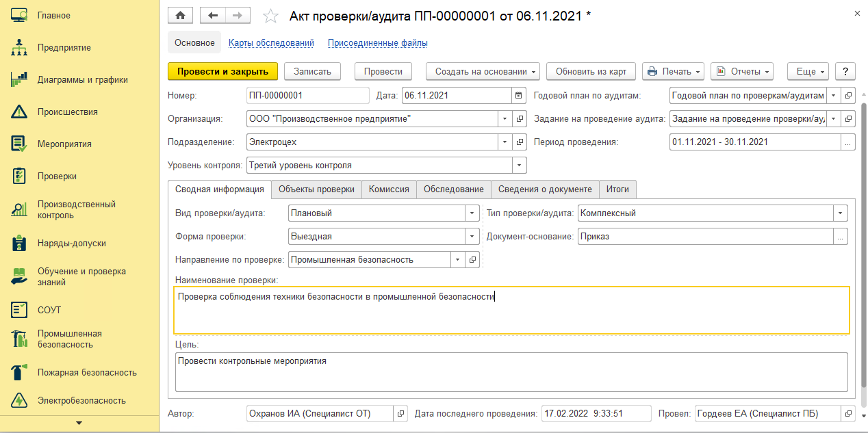This screenshot has height=433, width=868.
Task: Open Годовой план по аудитам record icon
Action: (849, 95)
